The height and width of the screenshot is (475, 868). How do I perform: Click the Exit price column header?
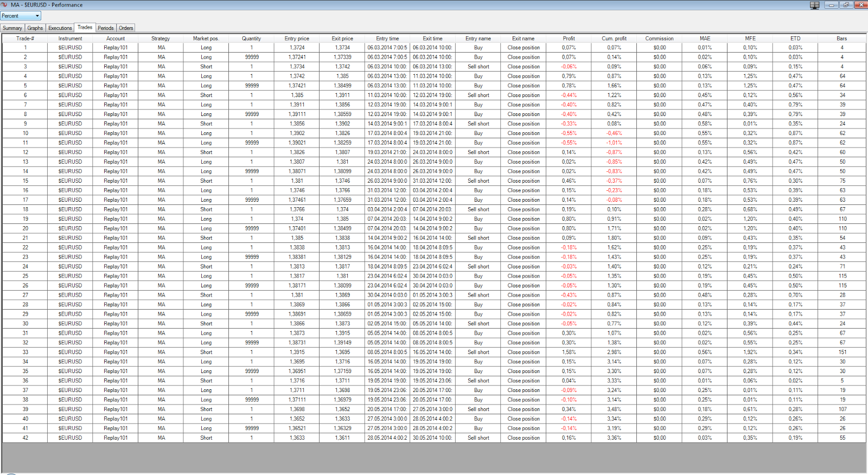pyautogui.click(x=342, y=38)
